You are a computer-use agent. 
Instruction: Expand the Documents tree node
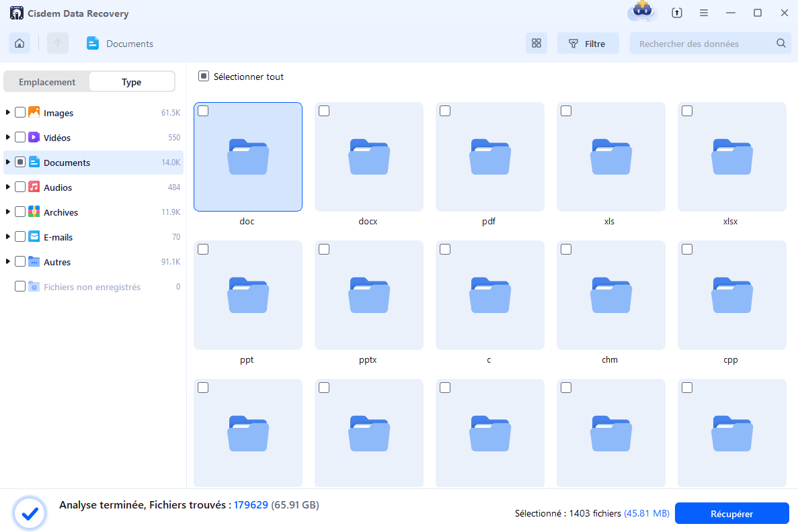[x=7, y=162]
